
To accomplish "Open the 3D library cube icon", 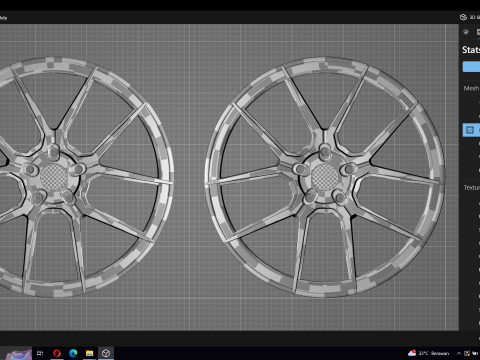I will point(463,17).
